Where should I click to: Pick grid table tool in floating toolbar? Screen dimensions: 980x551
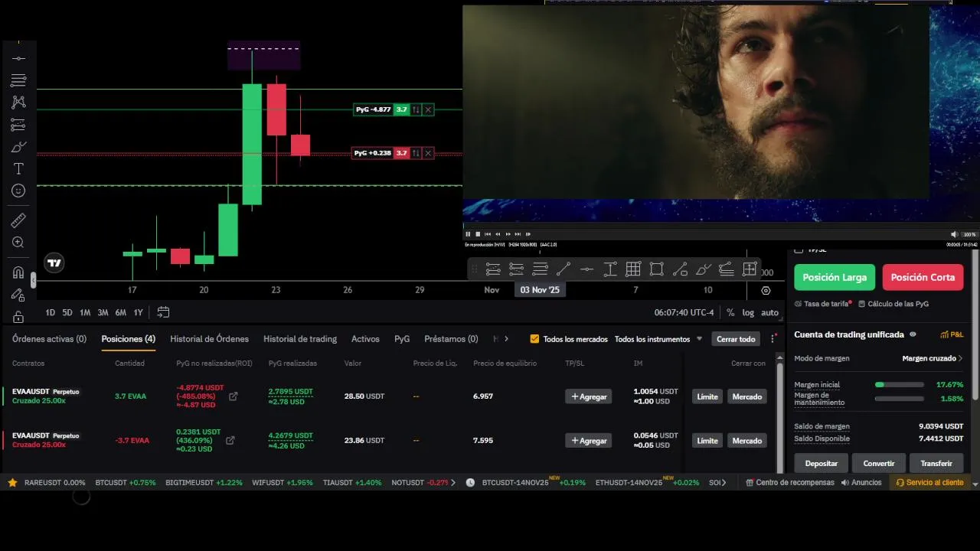pos(633,269)
